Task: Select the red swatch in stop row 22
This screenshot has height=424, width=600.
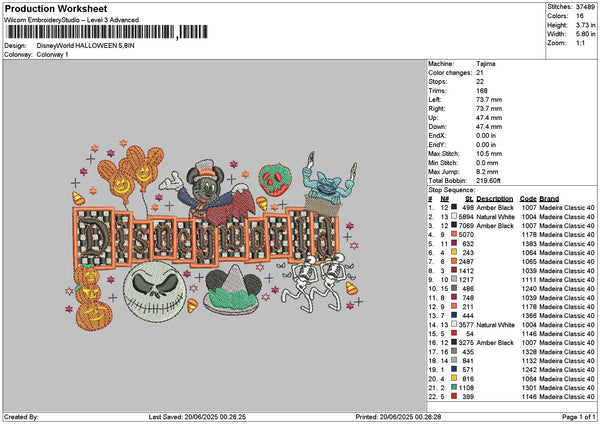Action: coord(454,396)
